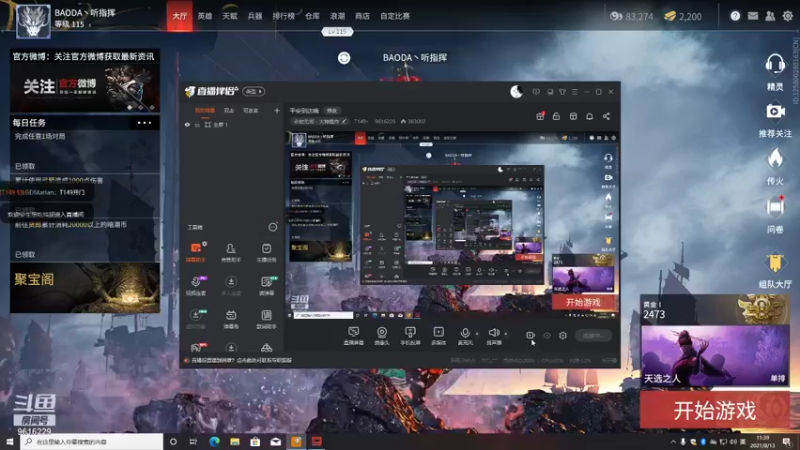Click the skin shirt icon in the streaming title bar
Image resolution: width=800 pixels, height=450 pixels.
(562, 92)
